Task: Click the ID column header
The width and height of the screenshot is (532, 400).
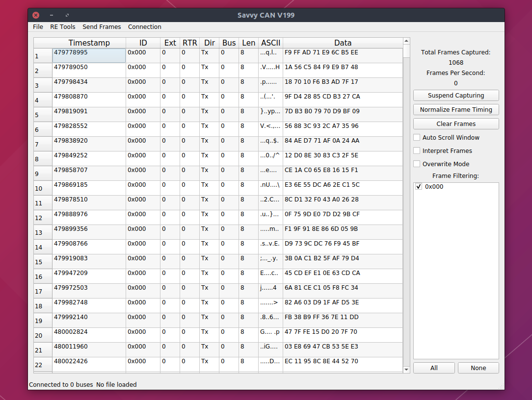Action: [143, 43]
